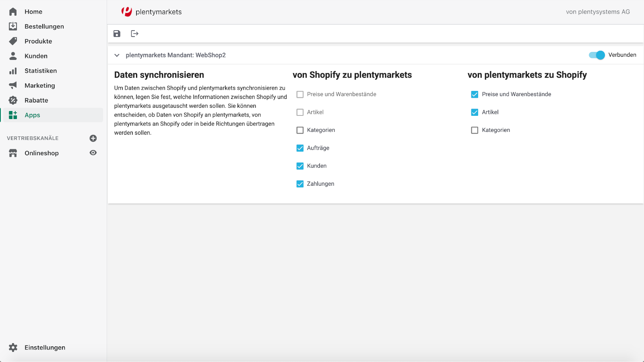Click the Onlineshop storefront icon
644x362 pixels.
13,153
